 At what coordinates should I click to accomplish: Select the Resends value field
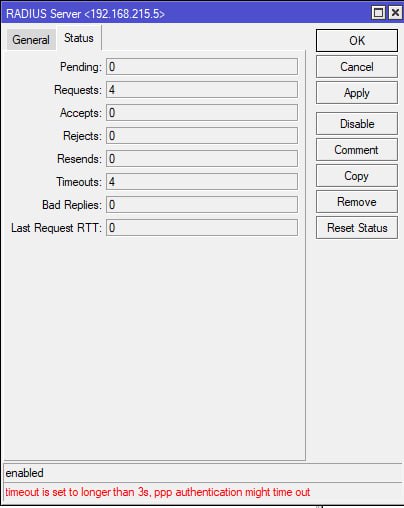coord(202,159)
